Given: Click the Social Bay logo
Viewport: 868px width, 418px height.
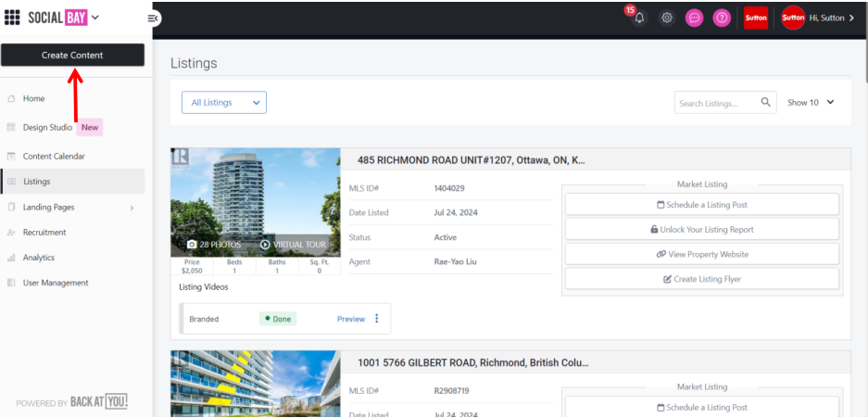Looking at the screenshot, I should [x=57, y=18].
